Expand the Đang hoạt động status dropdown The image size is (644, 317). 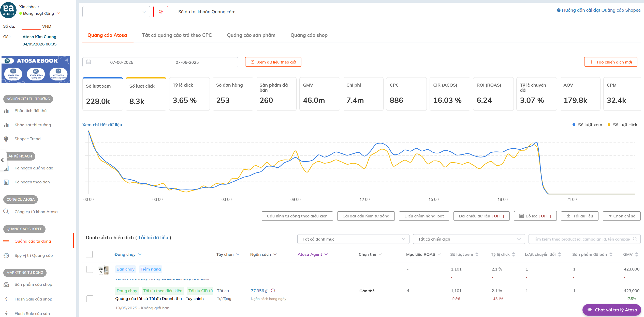59,13
